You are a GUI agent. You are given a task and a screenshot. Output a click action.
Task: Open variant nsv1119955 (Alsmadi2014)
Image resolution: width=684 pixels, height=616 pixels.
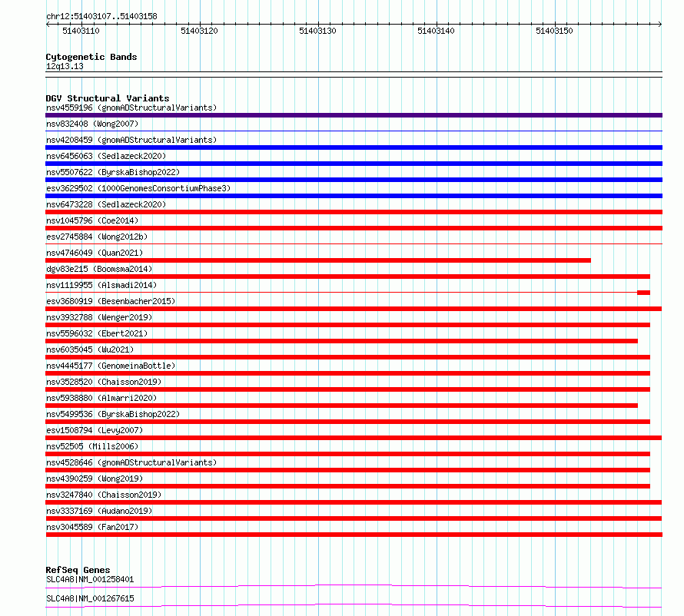(101, 285)
